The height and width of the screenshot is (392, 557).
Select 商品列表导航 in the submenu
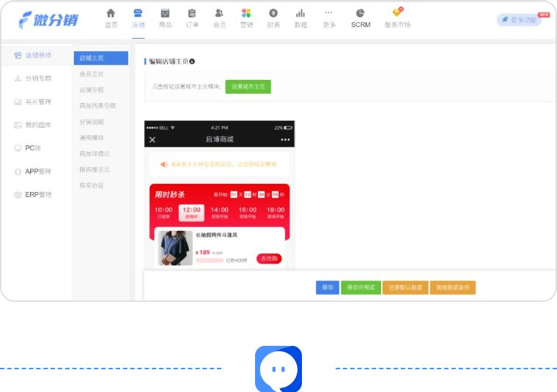coord(97,106)
